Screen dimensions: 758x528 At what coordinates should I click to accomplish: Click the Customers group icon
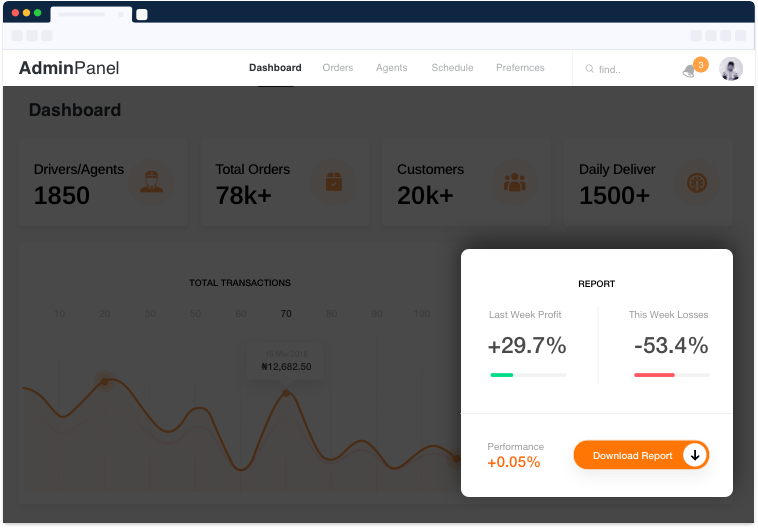(x=515, y=182)
